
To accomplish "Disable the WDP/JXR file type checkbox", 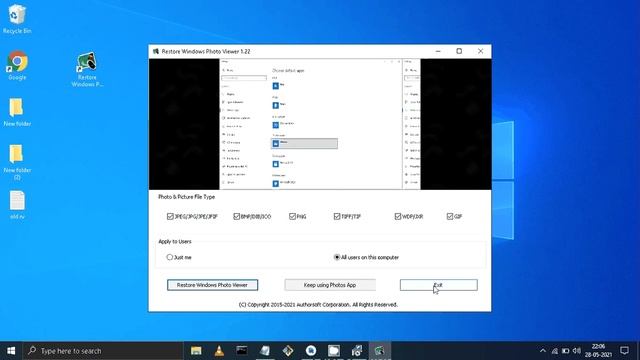I will [x=398, y=216].
